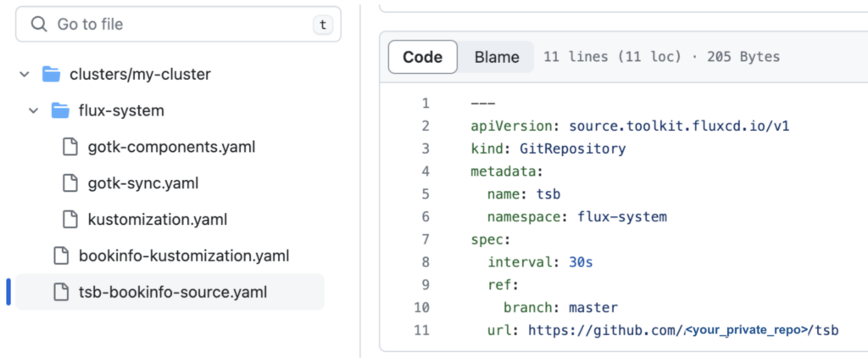Click the search magnifier icon

click(38, 25)
